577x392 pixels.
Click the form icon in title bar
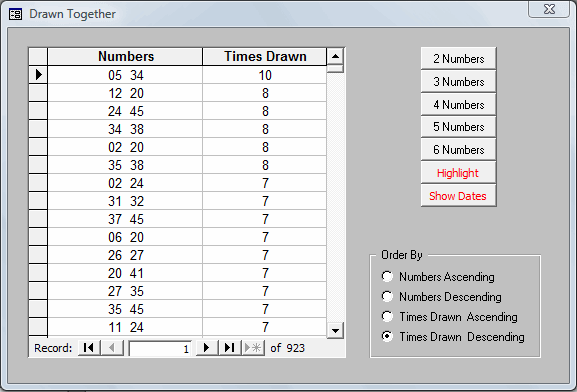click(x=15, y=14)
